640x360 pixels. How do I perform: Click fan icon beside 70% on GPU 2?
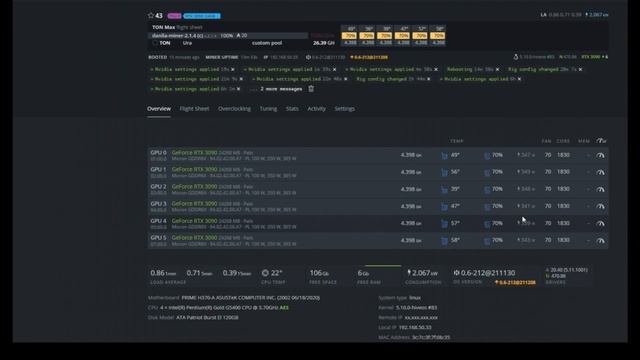click(x=487, y=190)
